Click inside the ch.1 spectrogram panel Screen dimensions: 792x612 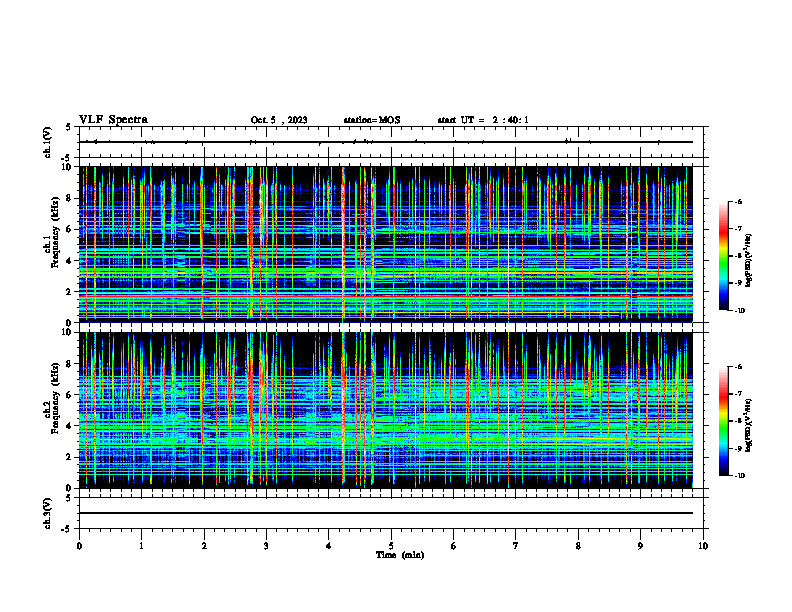[x=386, y=244]
